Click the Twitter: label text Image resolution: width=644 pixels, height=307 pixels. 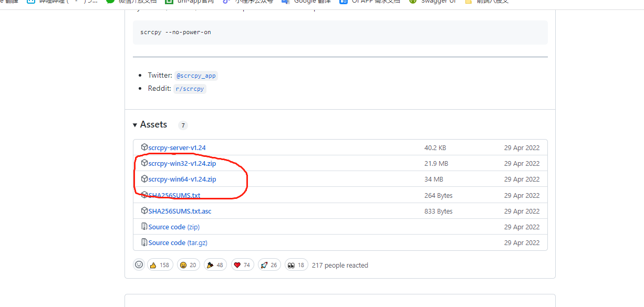(160, 75)
